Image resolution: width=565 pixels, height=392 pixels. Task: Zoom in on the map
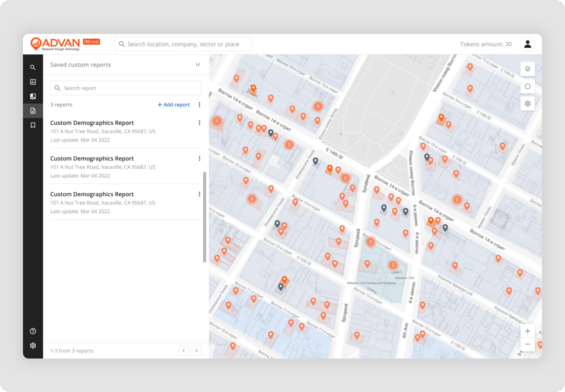[528, 331]
